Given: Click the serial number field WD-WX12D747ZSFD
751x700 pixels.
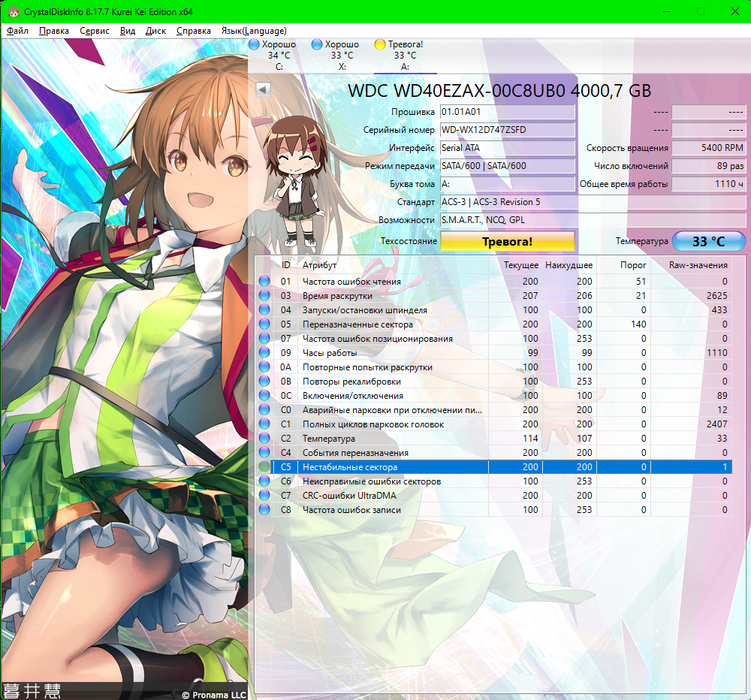Looking at the screenshot, I should coord(507,130).
